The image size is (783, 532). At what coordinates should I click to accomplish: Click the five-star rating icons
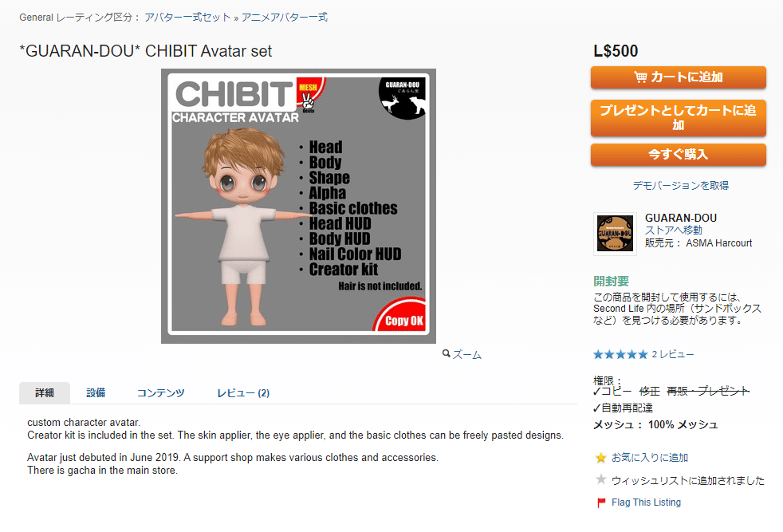click(x=620, y=355)
